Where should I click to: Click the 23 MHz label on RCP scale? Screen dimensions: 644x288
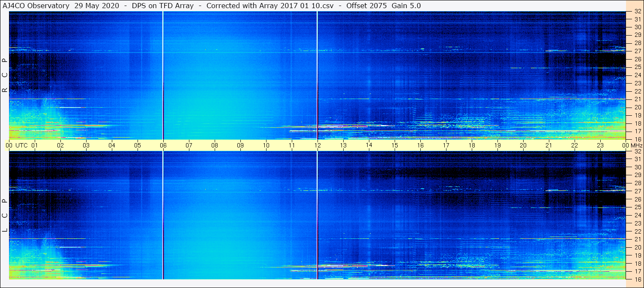tap(638, 83)
